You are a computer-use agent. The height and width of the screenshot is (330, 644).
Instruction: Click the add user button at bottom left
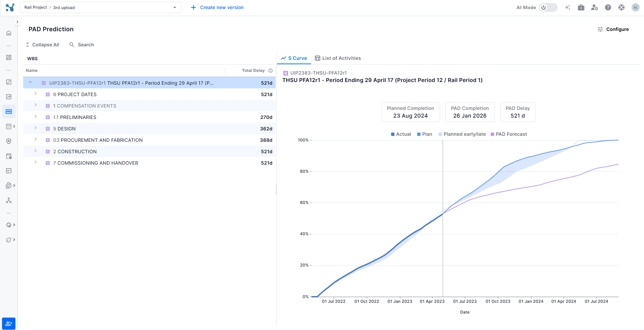(9, 323)
